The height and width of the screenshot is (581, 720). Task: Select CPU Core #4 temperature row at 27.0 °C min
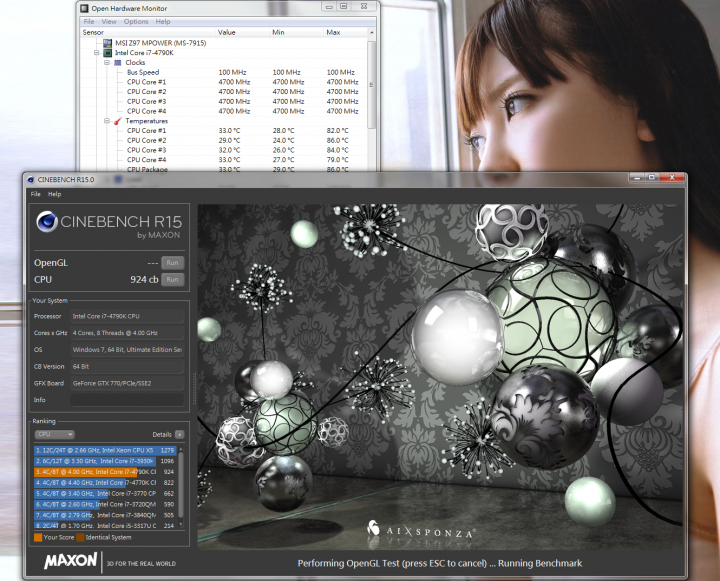click(224, 159)
